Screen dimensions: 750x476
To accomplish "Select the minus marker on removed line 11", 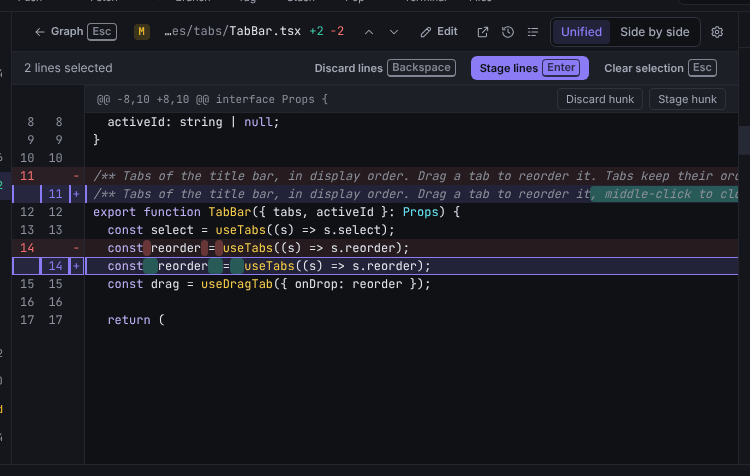I will click(x=76, y=176).
